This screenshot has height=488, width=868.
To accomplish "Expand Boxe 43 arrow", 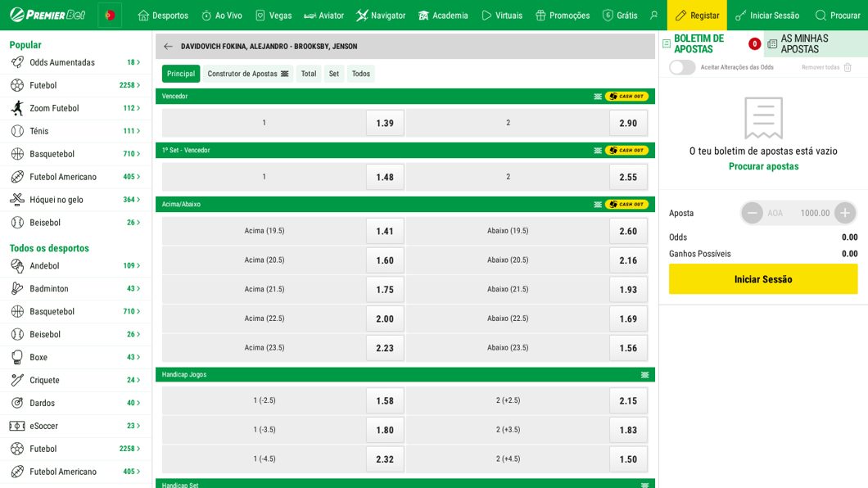I will (x=138, y=358).
